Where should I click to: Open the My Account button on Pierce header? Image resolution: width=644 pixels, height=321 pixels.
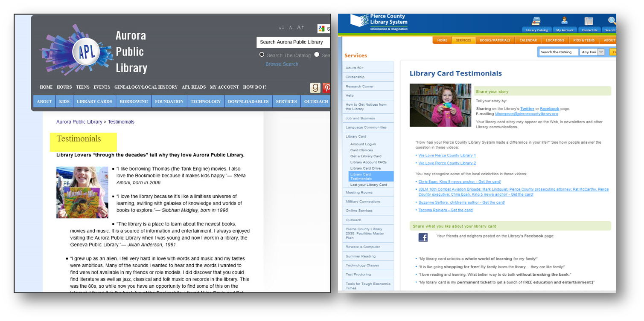[x=565, y=30]
